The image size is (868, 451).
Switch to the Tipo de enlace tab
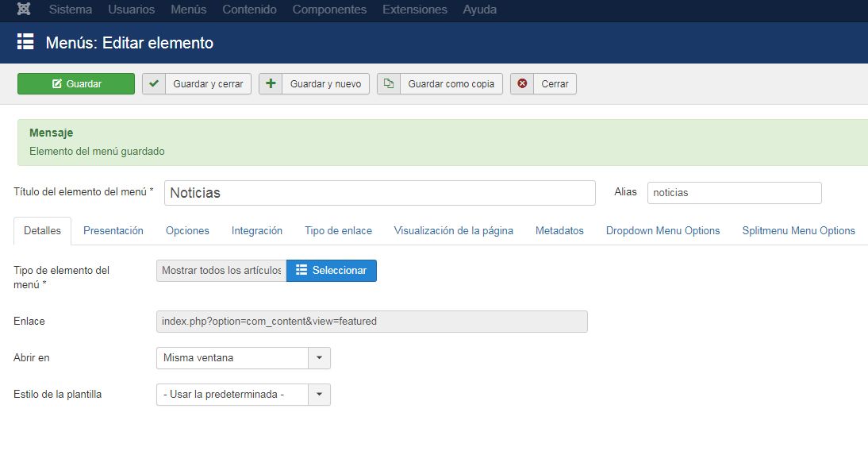(338, 230)
